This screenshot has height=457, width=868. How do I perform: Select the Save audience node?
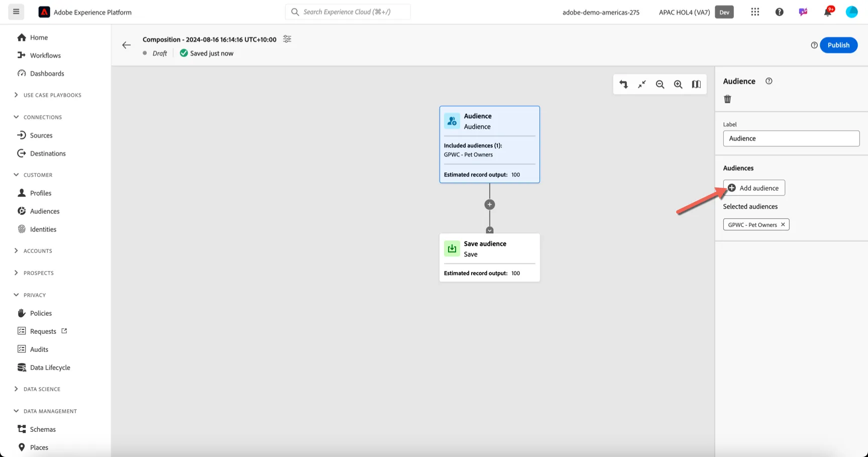tap(490, 257)
